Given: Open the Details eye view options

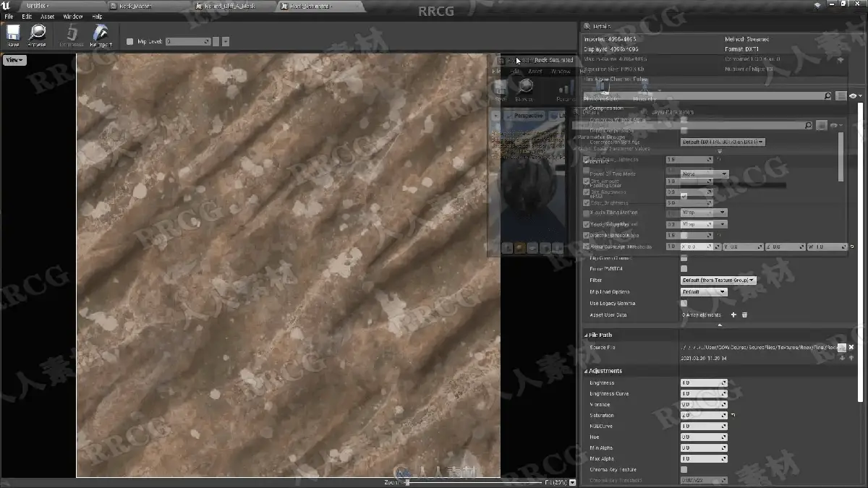Looking at the screenshot, I should (x=855, y=95).
